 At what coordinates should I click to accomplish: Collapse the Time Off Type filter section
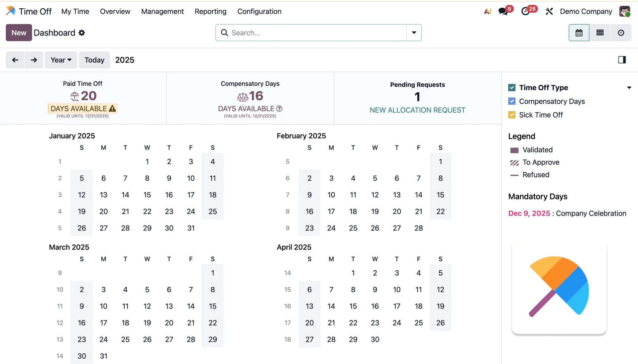[x=629, y=88]
